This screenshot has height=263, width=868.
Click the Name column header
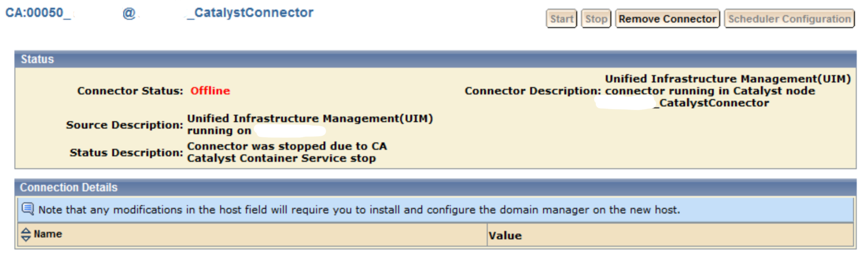253,234
